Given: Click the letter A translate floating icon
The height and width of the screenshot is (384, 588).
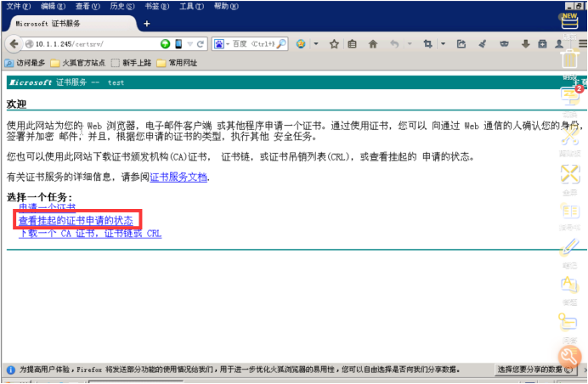Looking at the screenshot, I should coord(569,285).
